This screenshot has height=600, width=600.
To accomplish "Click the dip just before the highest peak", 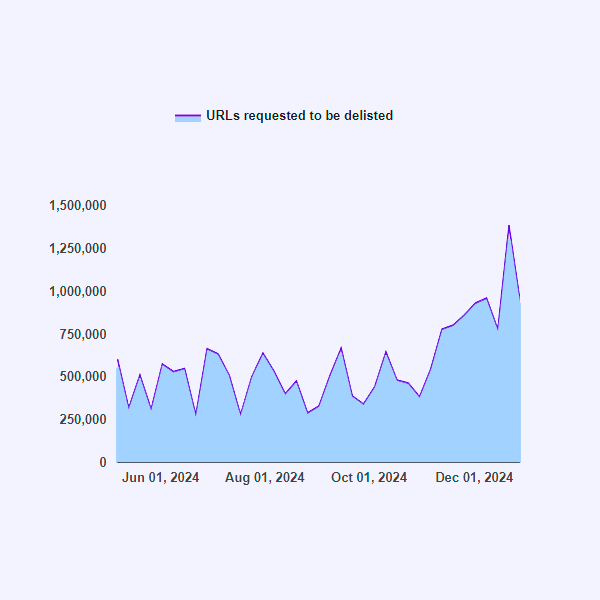I will [x=497, y=328].
